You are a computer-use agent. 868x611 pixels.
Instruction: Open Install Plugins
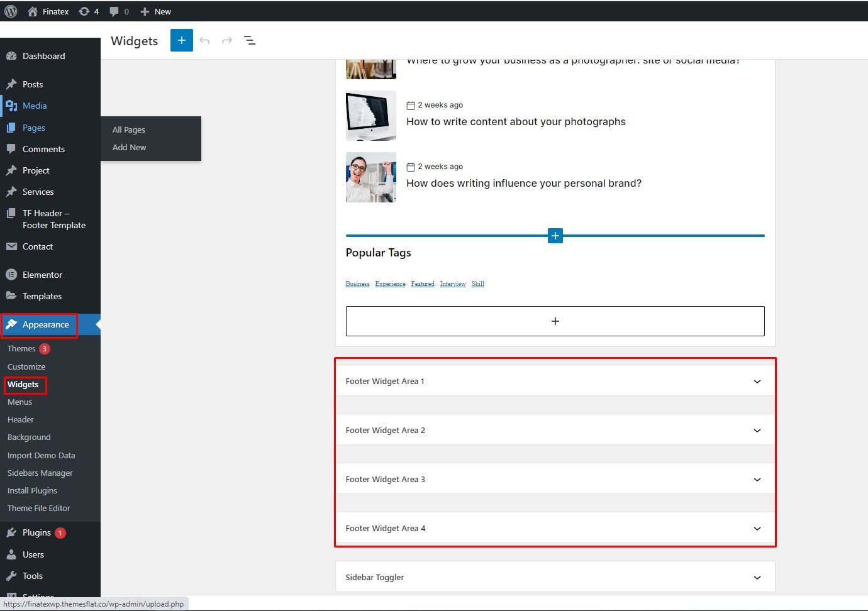(x=32, y=490)
